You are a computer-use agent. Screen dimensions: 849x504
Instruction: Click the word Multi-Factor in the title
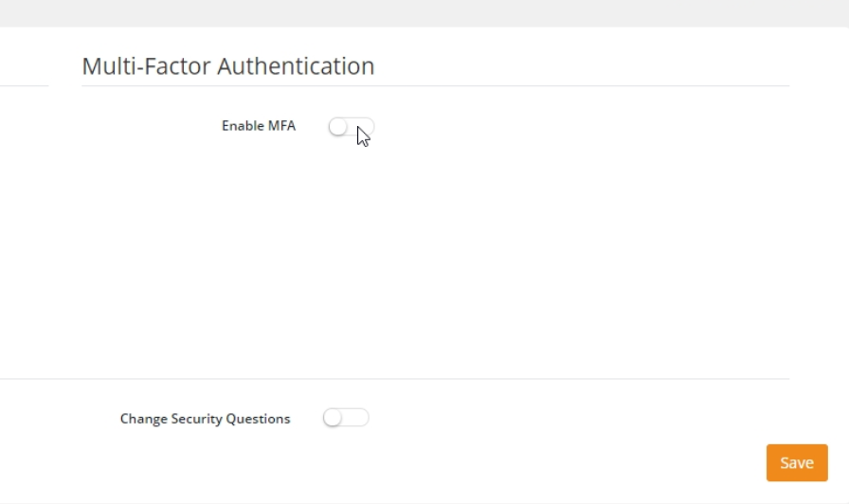point(146,66)
